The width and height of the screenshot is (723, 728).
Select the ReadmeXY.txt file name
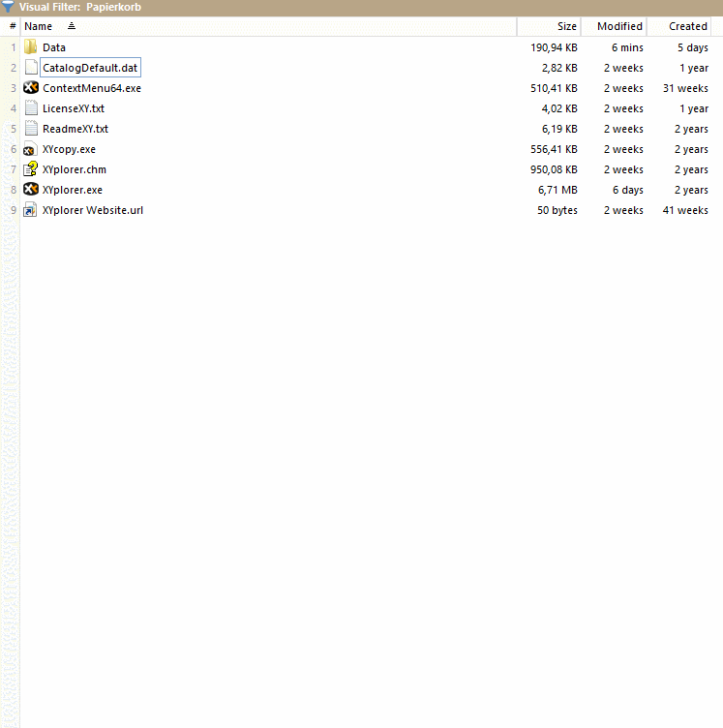75,129
